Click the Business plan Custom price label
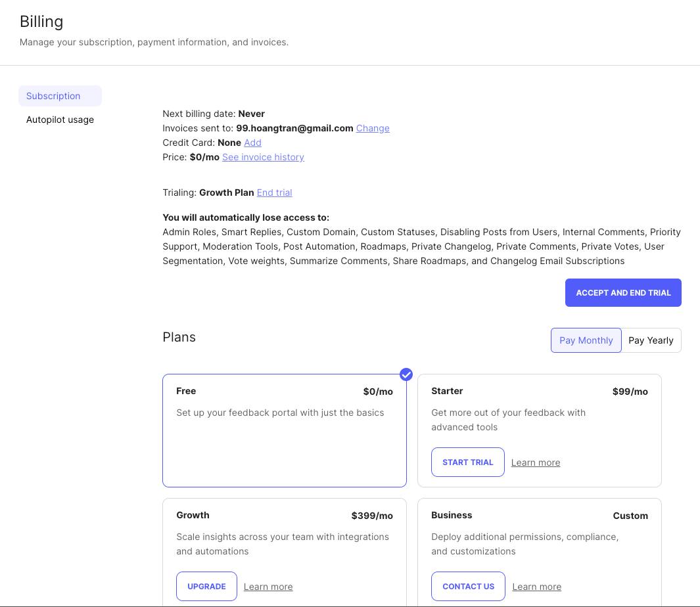The width and height of the screenshot is (700, 607). coord(630,516)
